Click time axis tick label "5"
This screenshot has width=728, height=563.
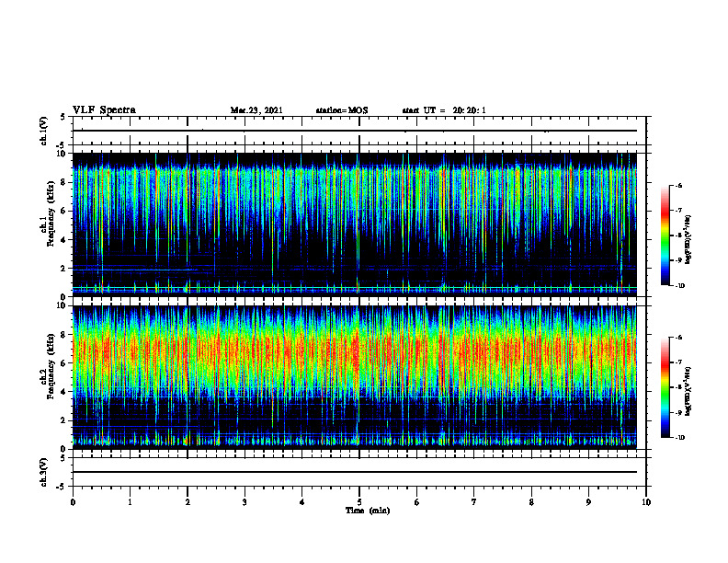[x=359, y=502]
